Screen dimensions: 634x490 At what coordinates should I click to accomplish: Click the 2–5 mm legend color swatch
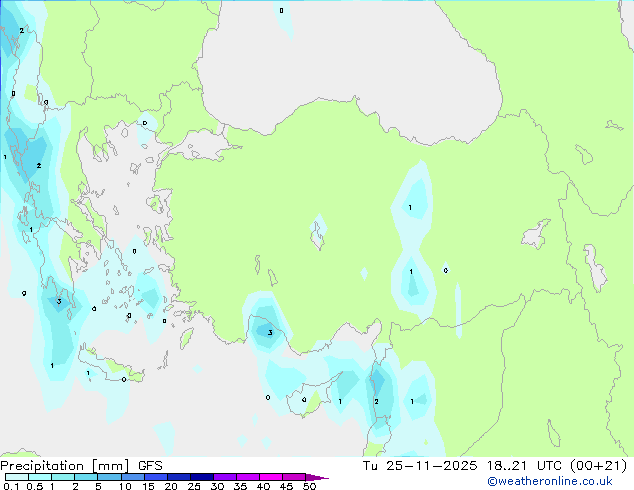(86, 477)
